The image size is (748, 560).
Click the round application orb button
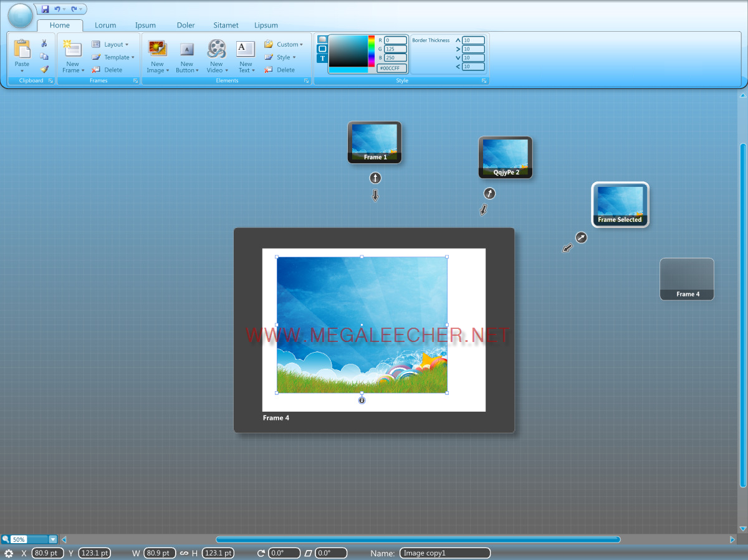tap(21, 16)
